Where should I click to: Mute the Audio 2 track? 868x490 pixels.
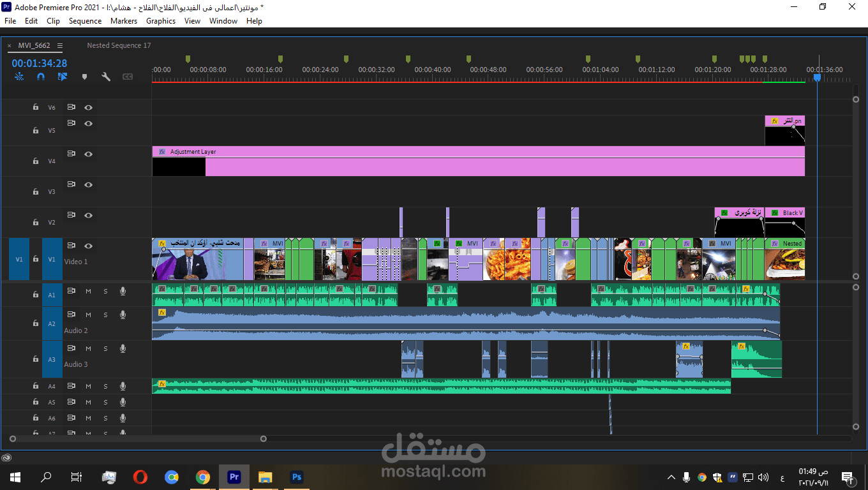(x=88, y=315)
